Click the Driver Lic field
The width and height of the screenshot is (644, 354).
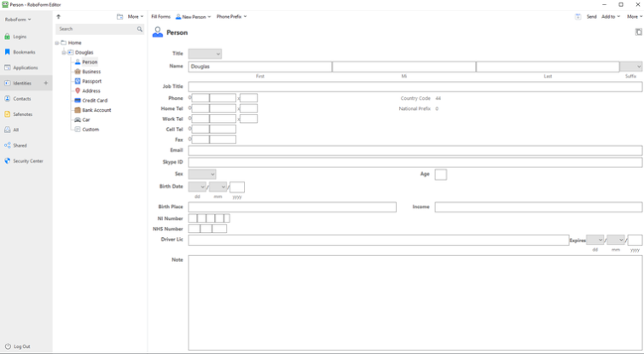(x=379, y=241)
